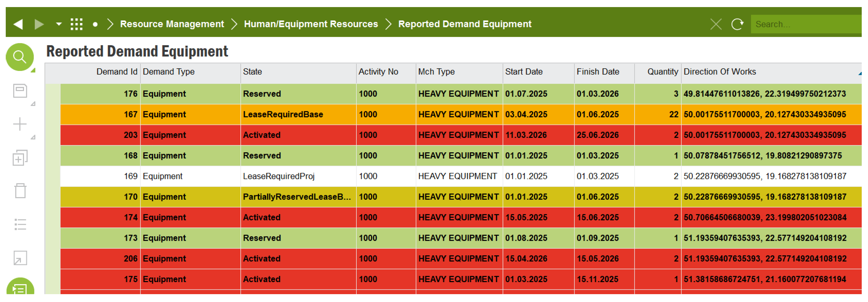Click LeaseRequiredBase state cell
The image size is (868, 302).
(x=298, y=114)
